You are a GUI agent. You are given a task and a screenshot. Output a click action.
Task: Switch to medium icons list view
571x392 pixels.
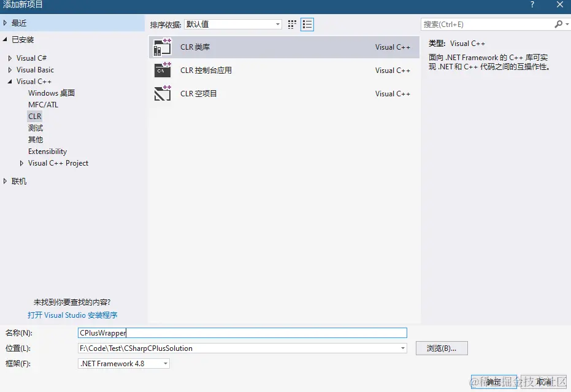click(307, 25)
